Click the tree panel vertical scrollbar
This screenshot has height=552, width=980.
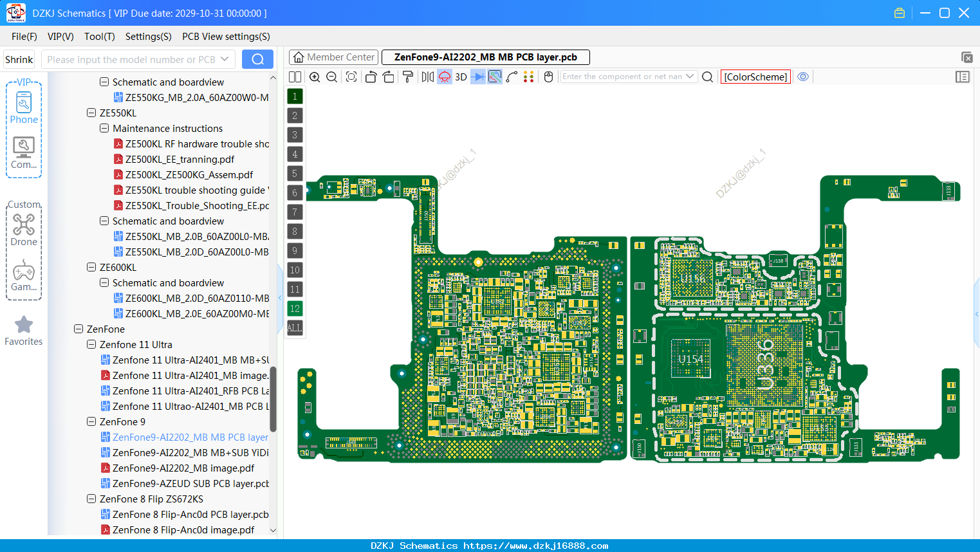click(273, 399)
